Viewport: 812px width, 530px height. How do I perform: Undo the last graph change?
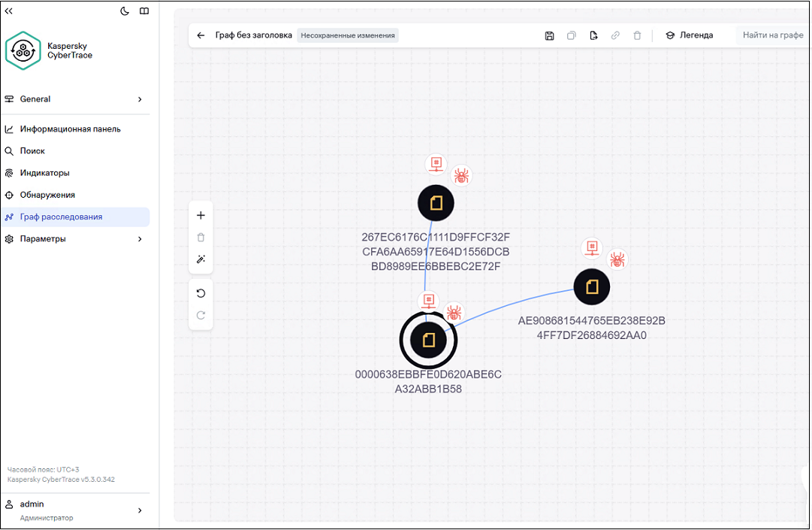tap(201, 293)
